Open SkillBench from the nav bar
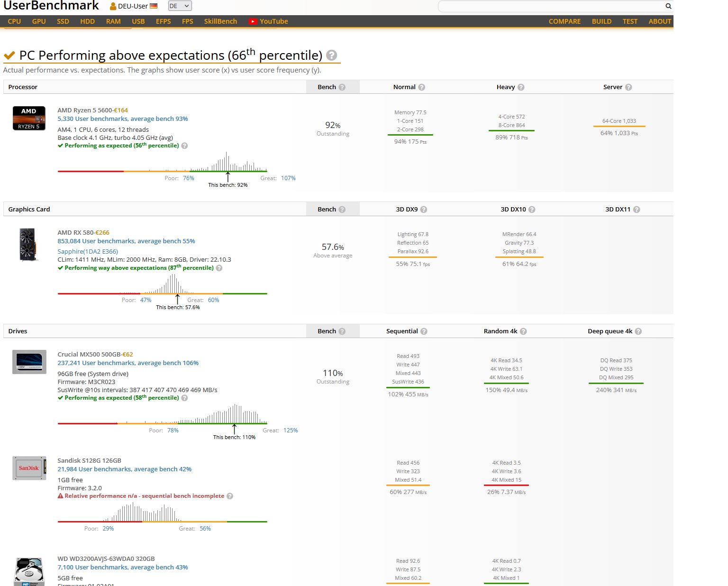 (x=220, y=21)
